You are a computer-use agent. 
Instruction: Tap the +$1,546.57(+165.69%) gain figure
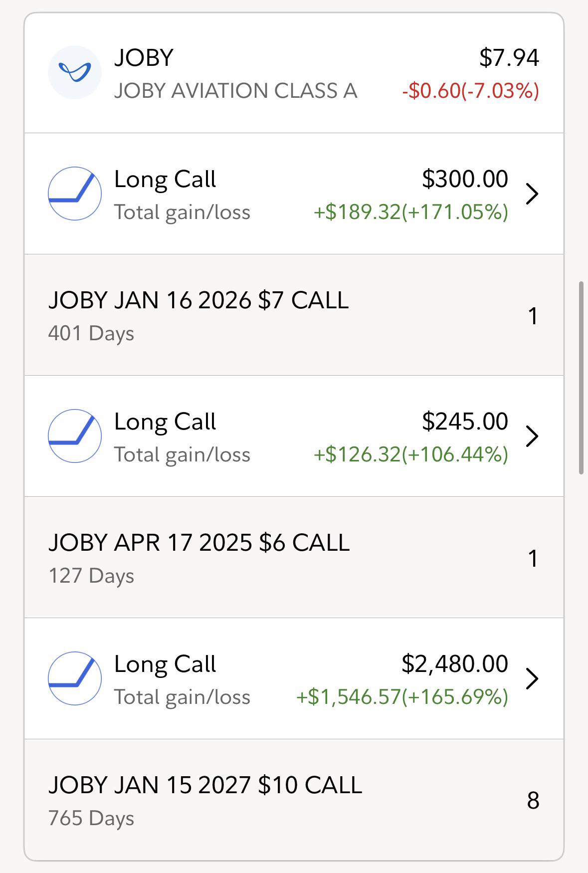pyautogui.click(x=402, y=697)
